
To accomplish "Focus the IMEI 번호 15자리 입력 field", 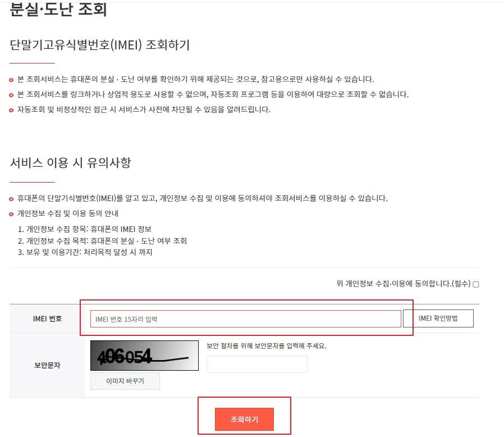I will coord(246,319).
